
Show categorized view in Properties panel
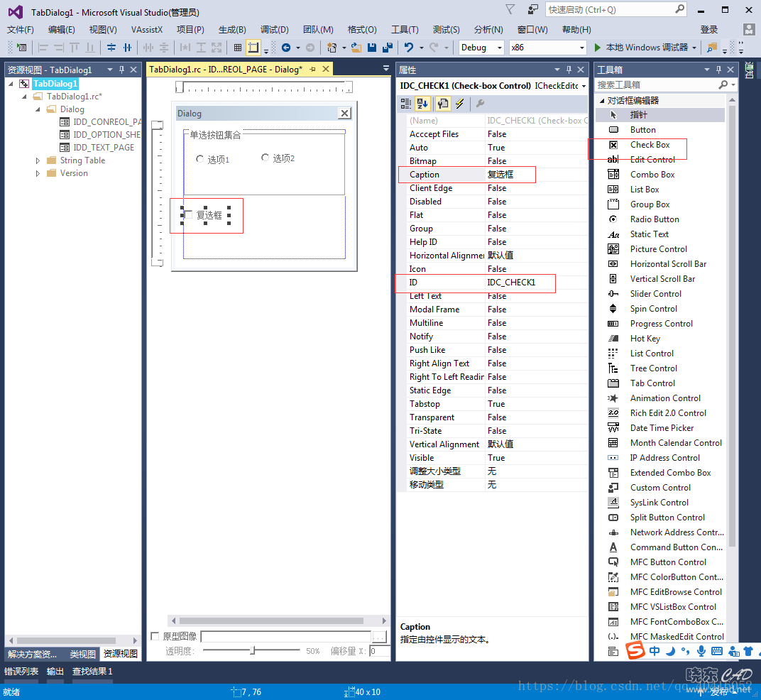pos(406,104)
